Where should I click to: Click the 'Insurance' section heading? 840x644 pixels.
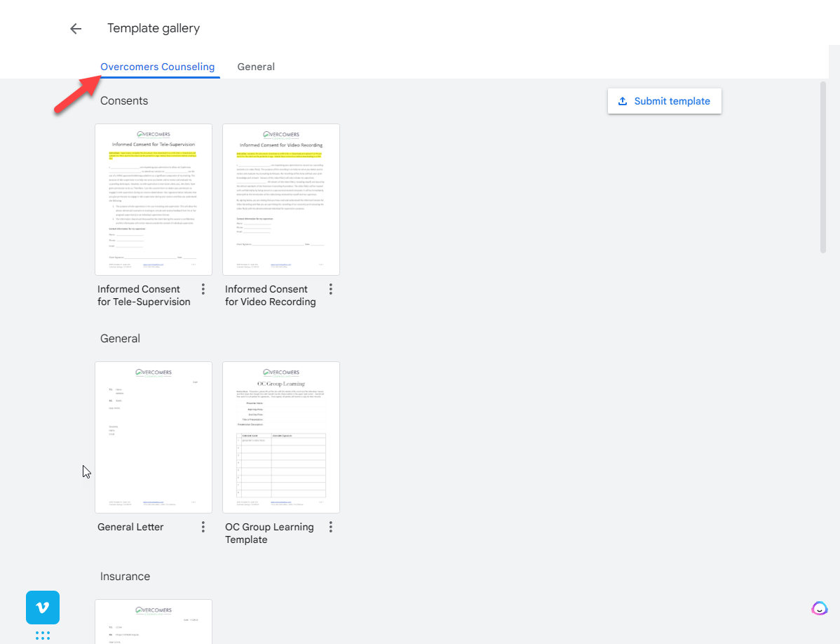[126, 577]
